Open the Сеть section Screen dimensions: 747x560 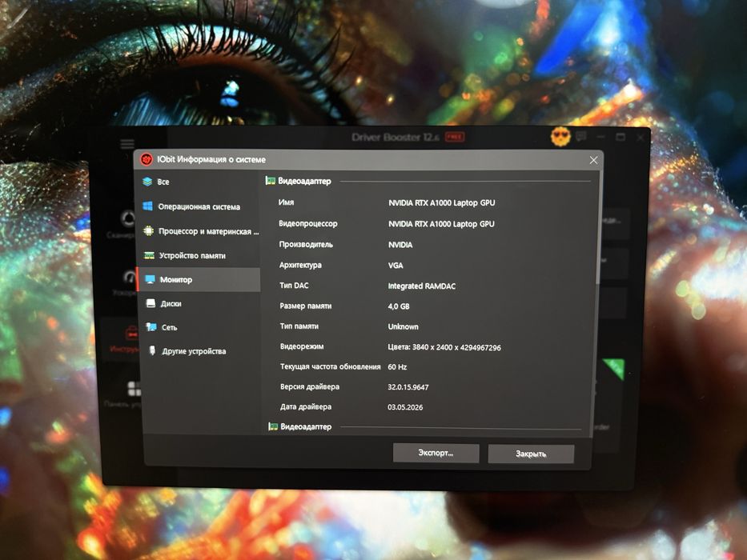click(200, 327)
